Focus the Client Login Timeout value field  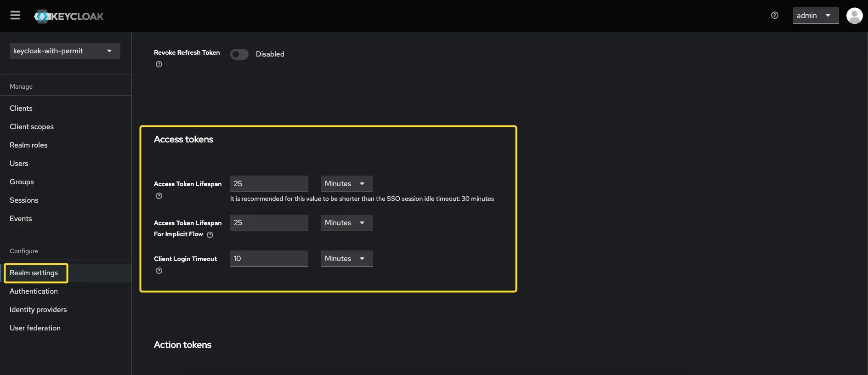point(269,259)
